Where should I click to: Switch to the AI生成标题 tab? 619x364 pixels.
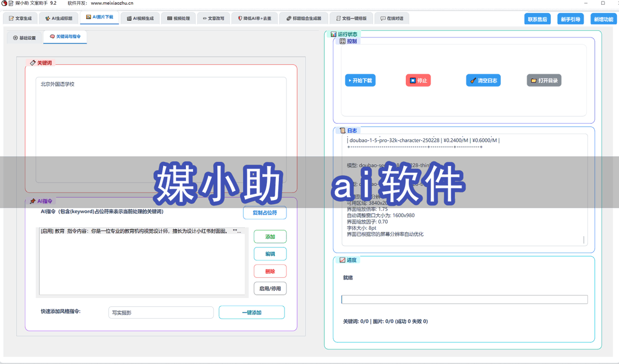tap(59, 18)
